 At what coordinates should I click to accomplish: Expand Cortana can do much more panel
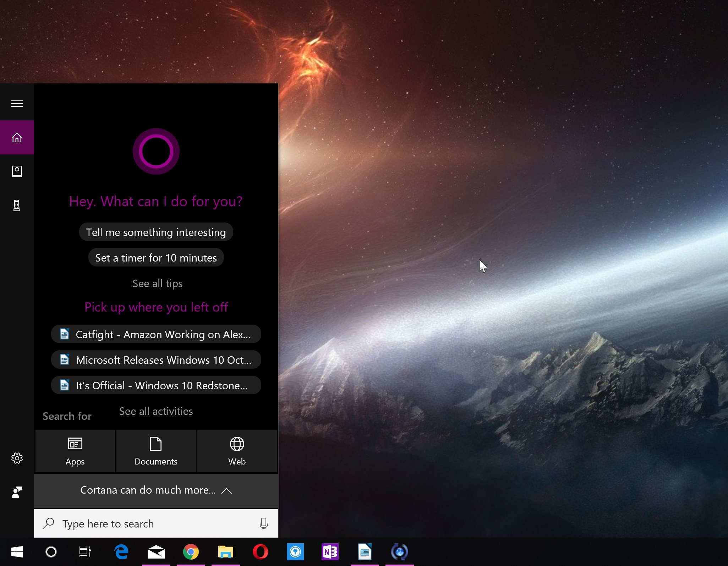click(156, 490)
